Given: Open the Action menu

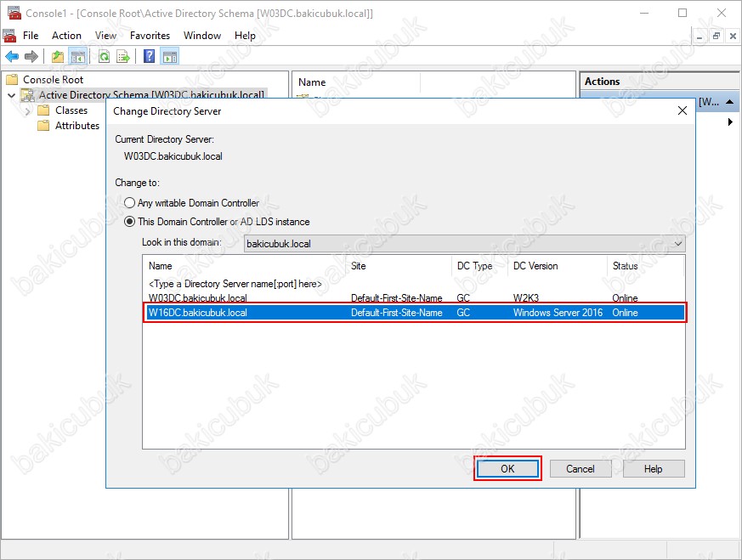Looking at the screenshot, I should point(66,36).
